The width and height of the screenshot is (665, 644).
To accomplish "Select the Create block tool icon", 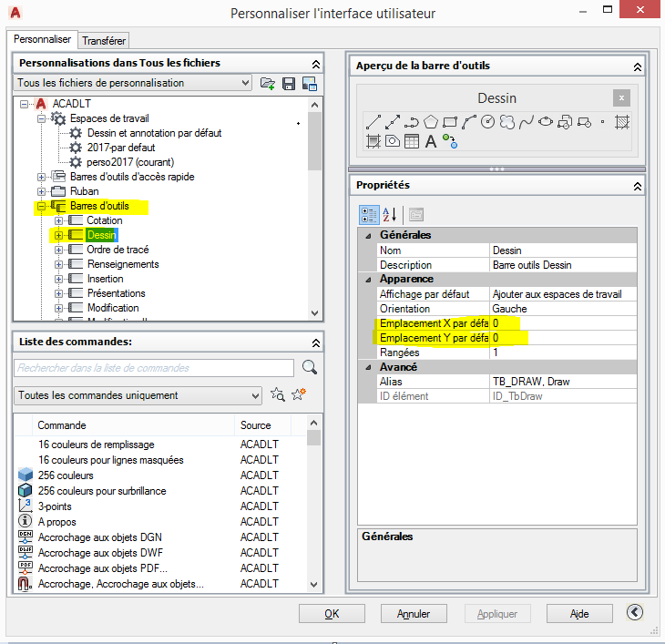I will (x=584, y=122).
